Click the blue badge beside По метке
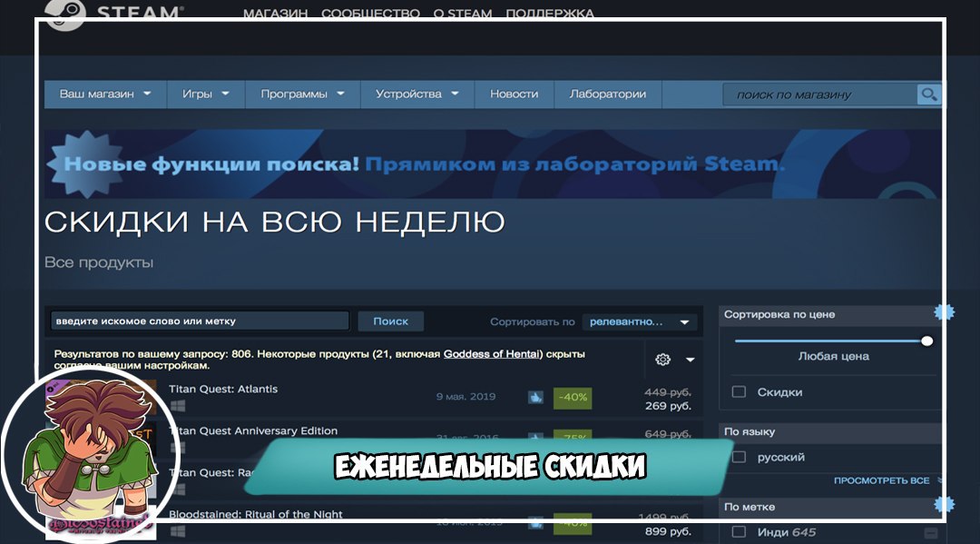Screen dimensions: 980x544 944,504
